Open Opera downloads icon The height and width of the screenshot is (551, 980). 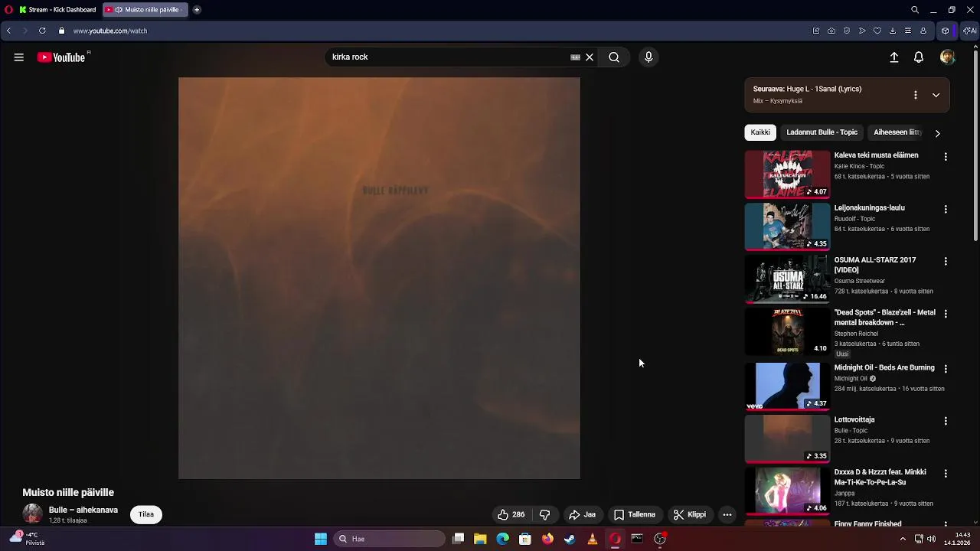[x=893, y=31]
